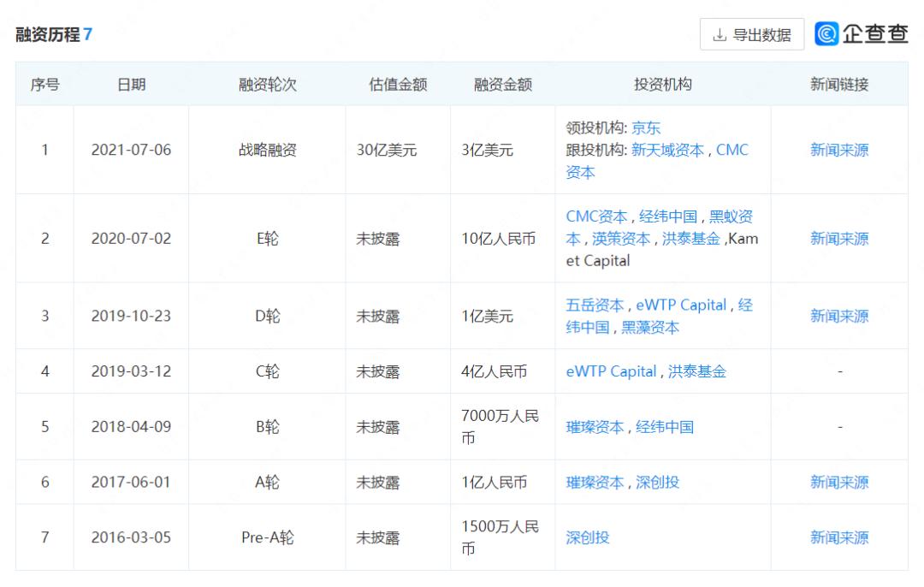924x587 pixels.
Task: Click the 企查查 logo
Action: coord(861,33)
